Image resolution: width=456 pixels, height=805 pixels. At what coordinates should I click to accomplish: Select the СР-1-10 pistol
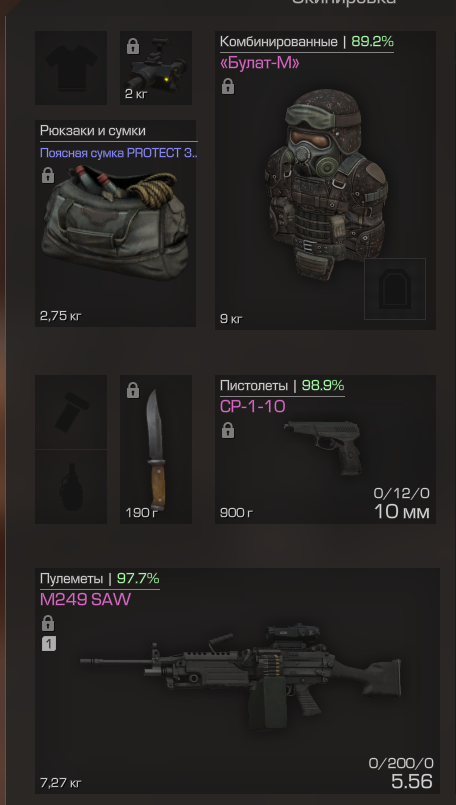(326, 449)
